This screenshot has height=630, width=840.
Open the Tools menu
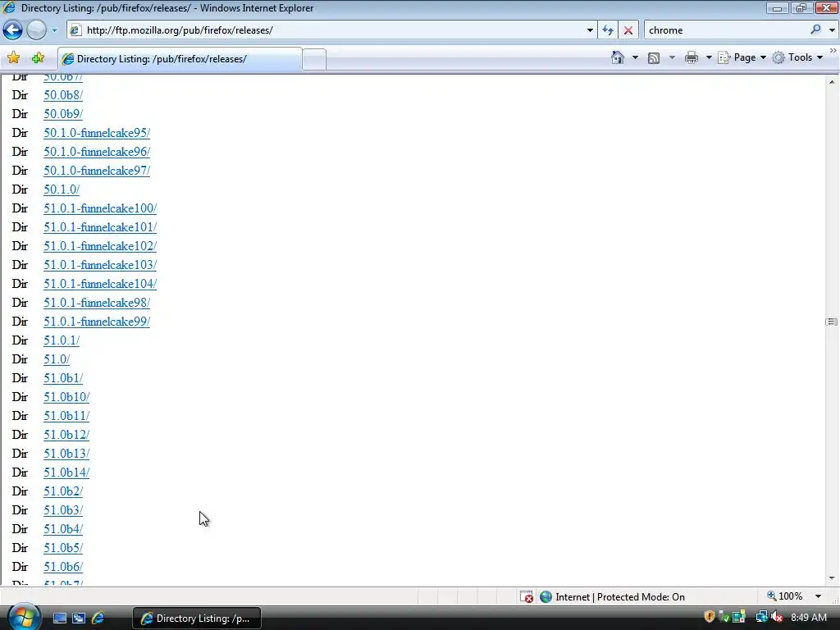pos(797,57)
